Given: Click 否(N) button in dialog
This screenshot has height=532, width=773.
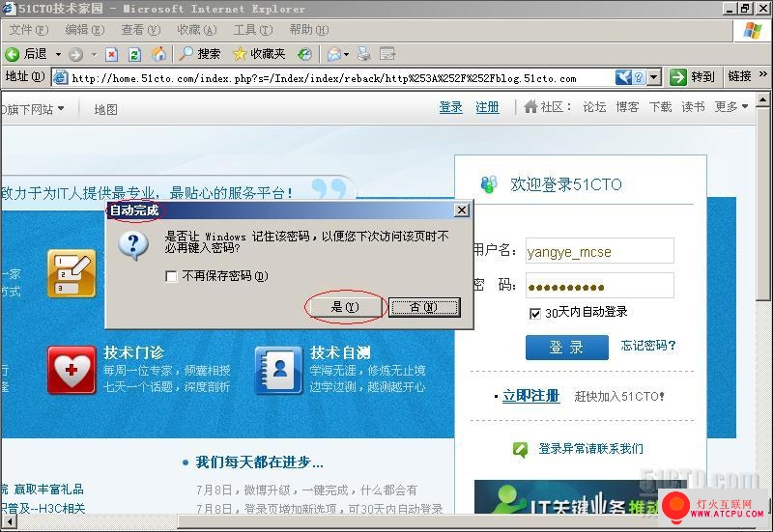Looking at the screenshot, I should (424, 307).
